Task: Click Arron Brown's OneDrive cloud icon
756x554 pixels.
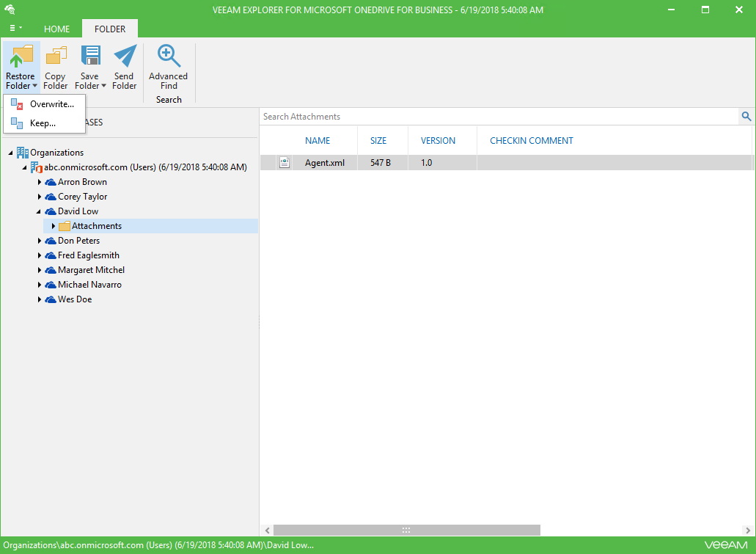Action: [51, 183]
